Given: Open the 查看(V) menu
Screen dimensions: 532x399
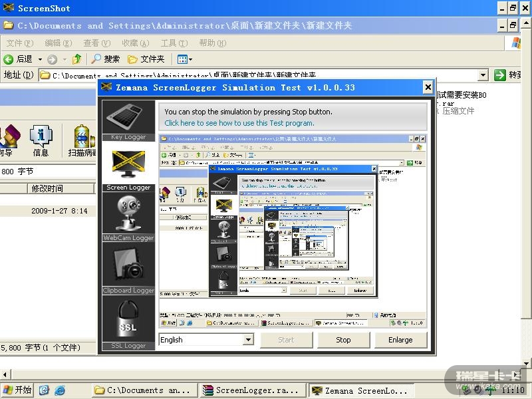Looking at the screenshot, I should click(x=96, y=43).
